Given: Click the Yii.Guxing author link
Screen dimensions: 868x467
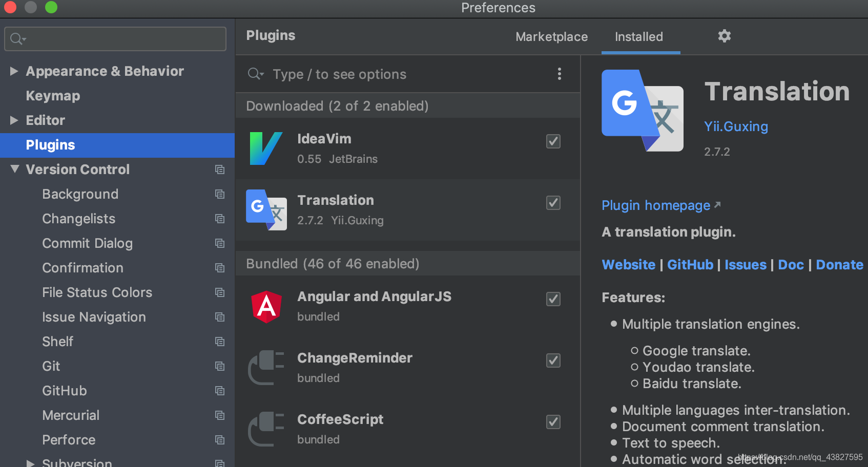Looking at the screenshot, I should pos(736,126).
